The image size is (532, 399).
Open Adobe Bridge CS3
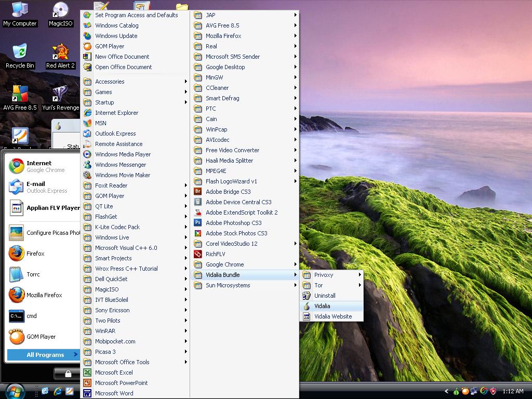(245, 192)
